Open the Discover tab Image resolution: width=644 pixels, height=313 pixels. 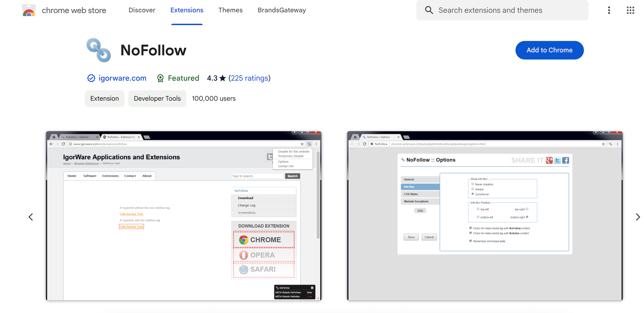pyautogui.click(x=142, y=10)
